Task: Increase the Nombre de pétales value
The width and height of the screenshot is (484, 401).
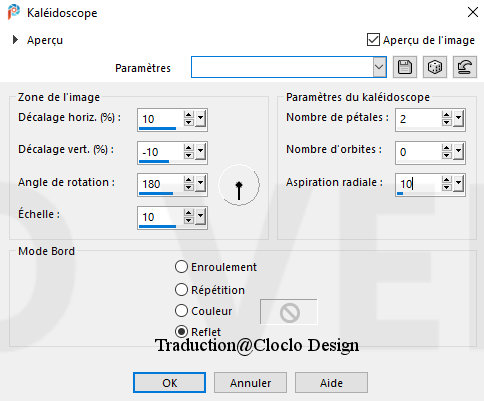Action: tap(446, 115)
